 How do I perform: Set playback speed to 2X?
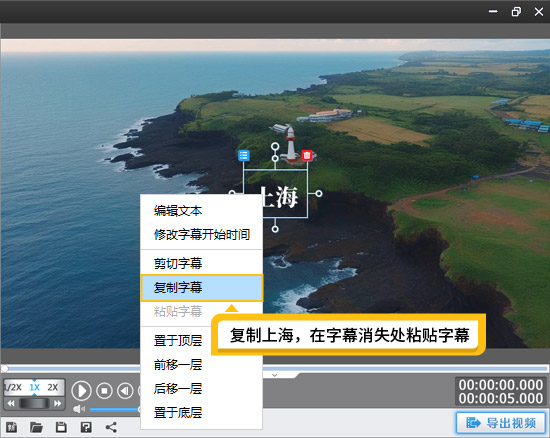[53, 388]
